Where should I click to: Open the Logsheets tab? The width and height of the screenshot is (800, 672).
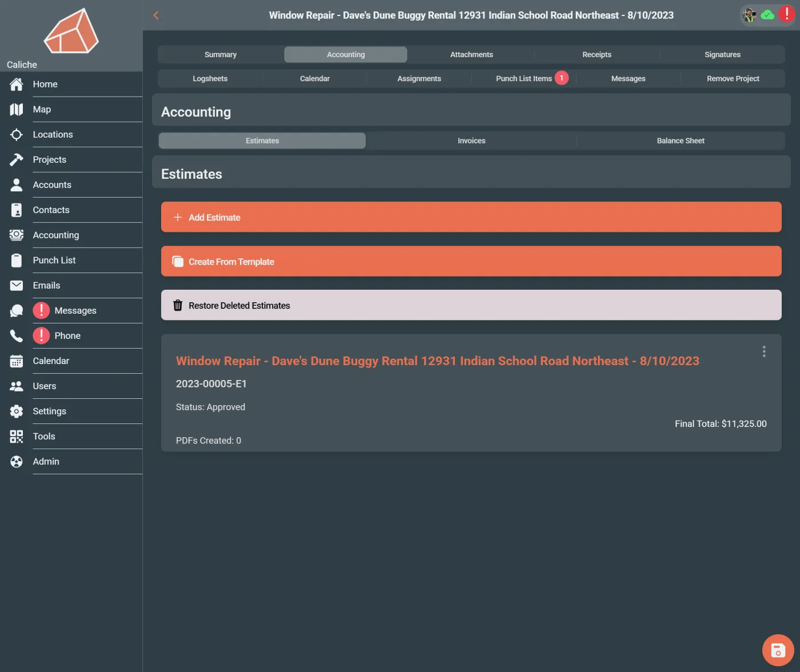click(210, 78)
